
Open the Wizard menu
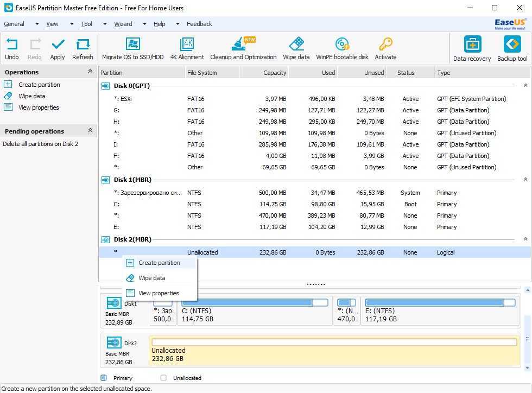click(x=123, y=24)
